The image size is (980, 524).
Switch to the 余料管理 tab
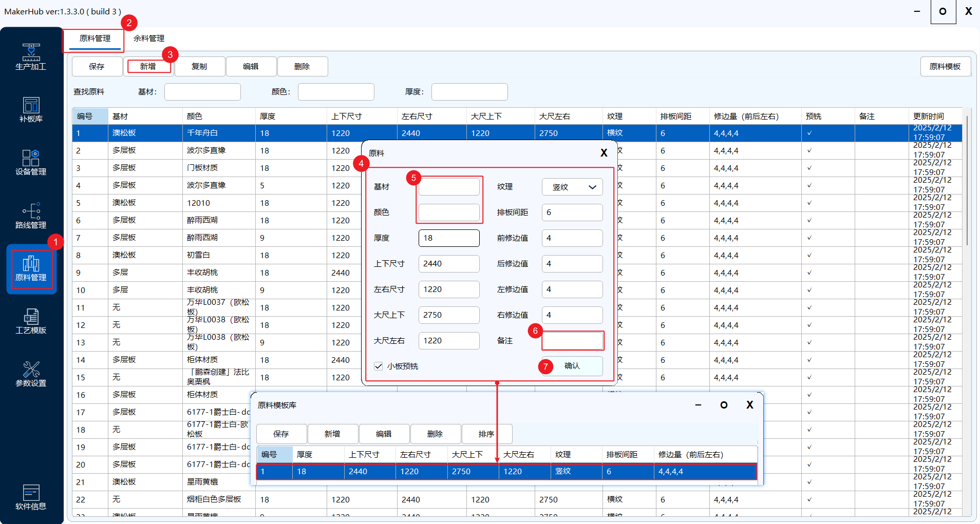pos(149,38)
